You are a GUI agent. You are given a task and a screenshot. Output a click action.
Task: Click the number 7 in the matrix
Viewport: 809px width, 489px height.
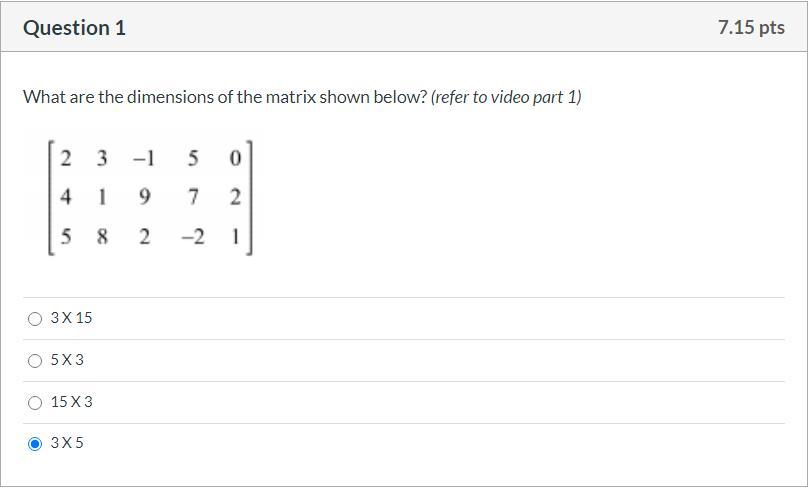coord(193,197)
